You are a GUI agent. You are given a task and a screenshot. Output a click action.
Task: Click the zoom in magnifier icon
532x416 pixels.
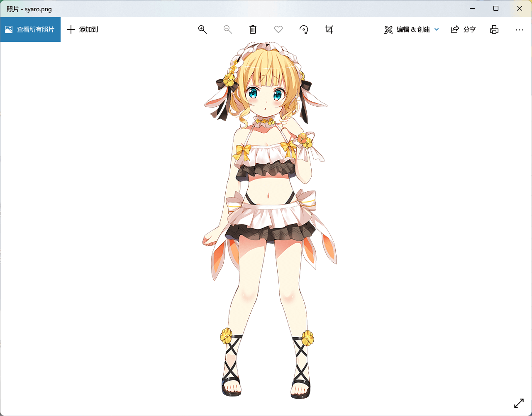pos(203,29)
